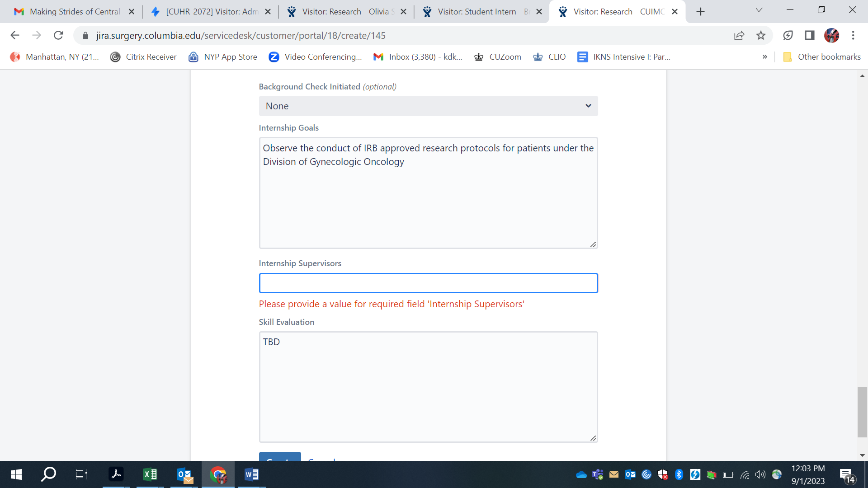Open the Background Check Initiated dropdown
Screen dimensions: 868x488
click(x=428, y=106)
